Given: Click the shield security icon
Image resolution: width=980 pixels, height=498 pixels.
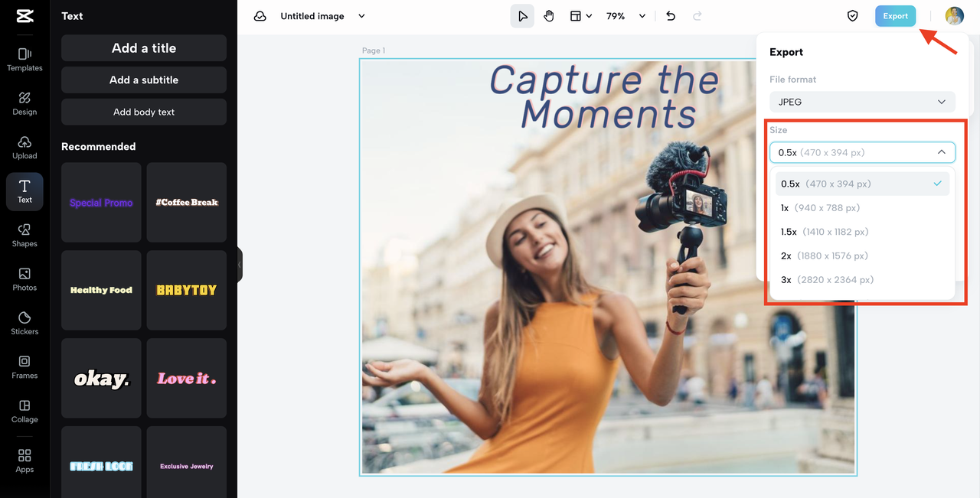Looking at the screenshot, I should [x=852, y=16].
